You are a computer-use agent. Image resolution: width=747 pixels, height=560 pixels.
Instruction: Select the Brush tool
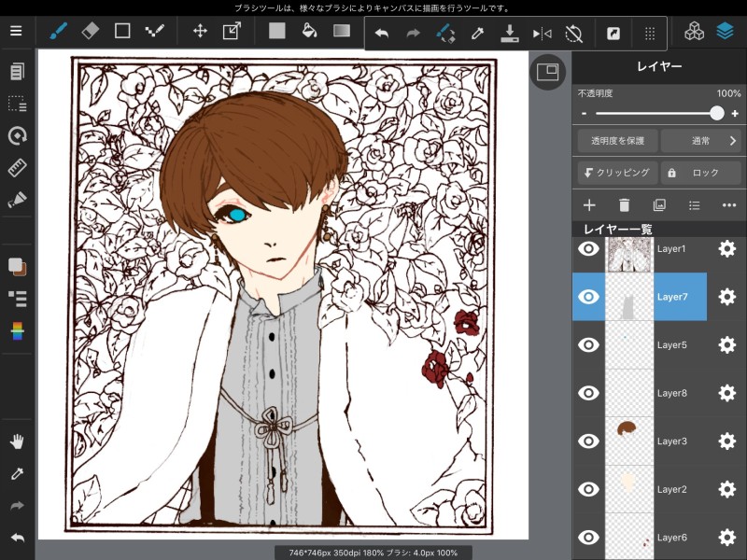[x=58, y=31]
